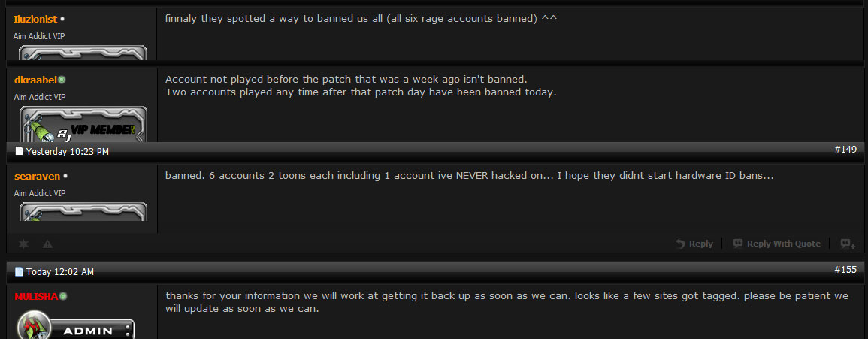Viewport: 868px width, 339px height.
Task: Click the multi-quote icon beside Reply With Quote
Action: click(848, 244)
